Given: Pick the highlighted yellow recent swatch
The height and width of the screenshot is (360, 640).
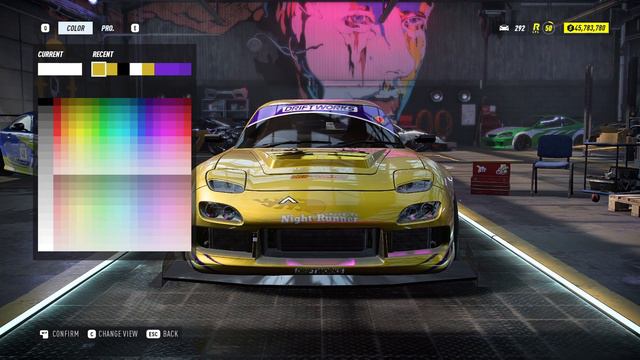Looking at the screenshot, I should tap(98, 69).
